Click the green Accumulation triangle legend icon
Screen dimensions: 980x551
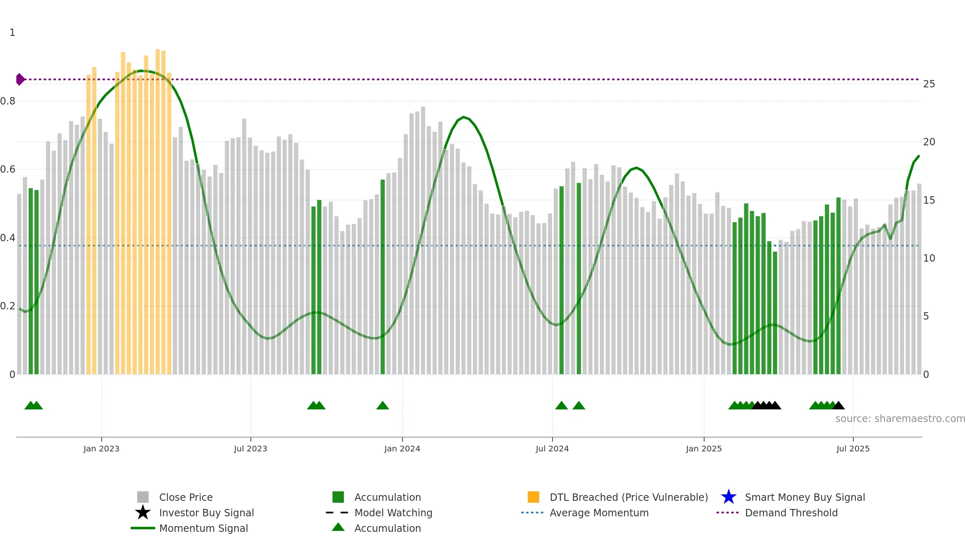pyautogui.click(x=338, y=527)
